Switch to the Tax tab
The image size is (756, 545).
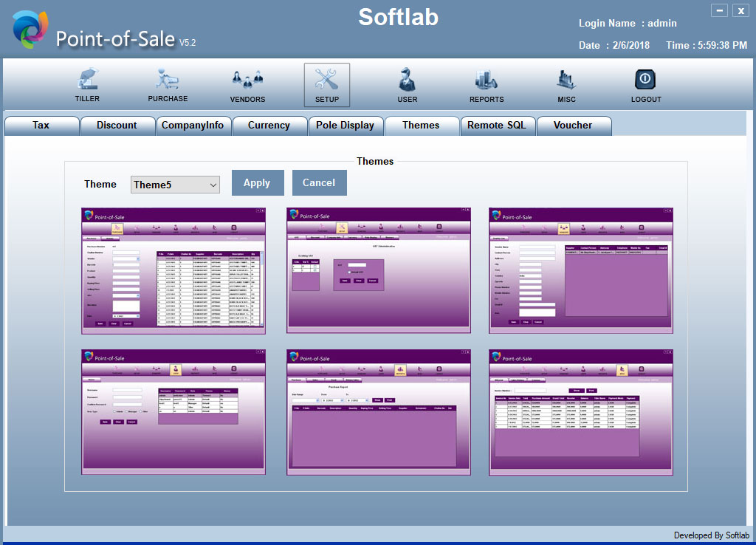[x=41, y=126]
